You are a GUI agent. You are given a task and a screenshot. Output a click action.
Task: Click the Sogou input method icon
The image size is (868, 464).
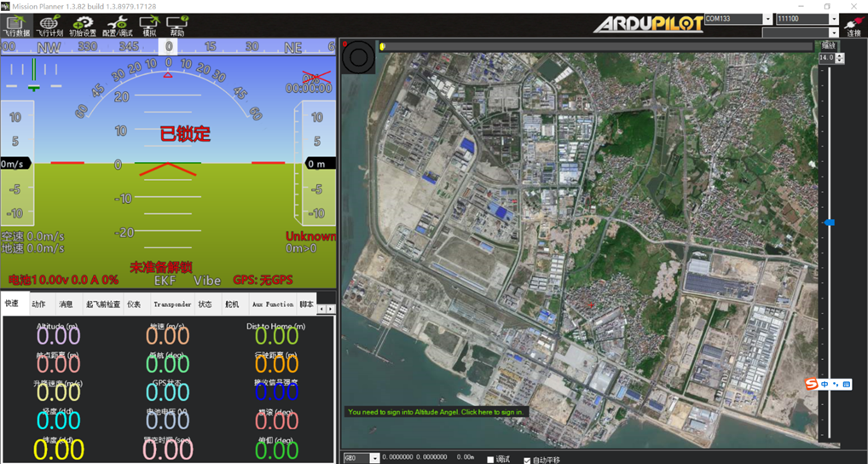pos(811,385)
